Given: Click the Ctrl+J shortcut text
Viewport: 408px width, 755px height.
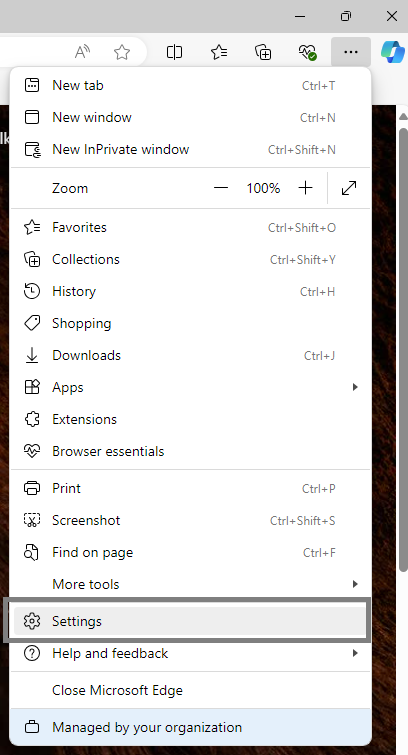Looking at the screenshot, I should tap(319, 356).
